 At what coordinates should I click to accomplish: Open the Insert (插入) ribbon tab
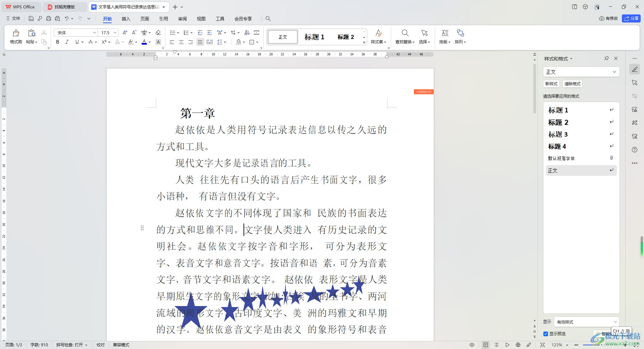click(x=126, y=18)
